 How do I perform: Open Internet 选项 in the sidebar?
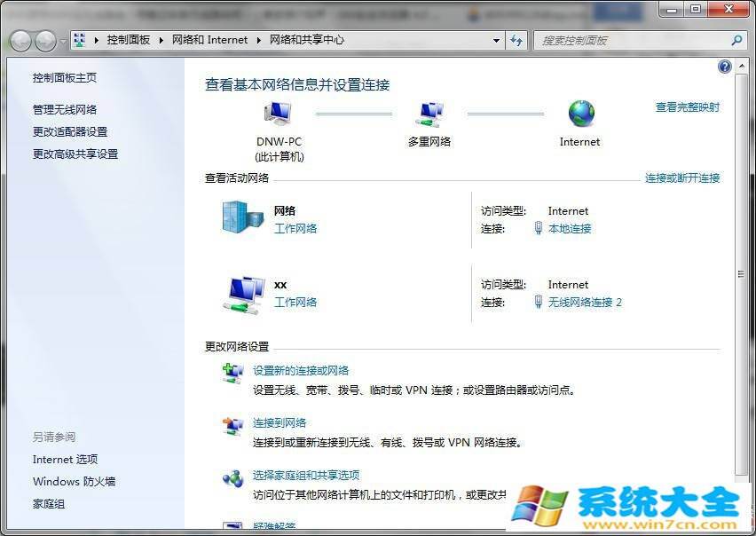click(65, 460)
